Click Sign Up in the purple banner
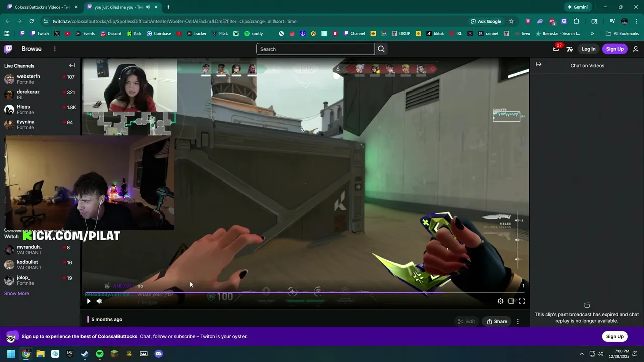 [615, 336]
